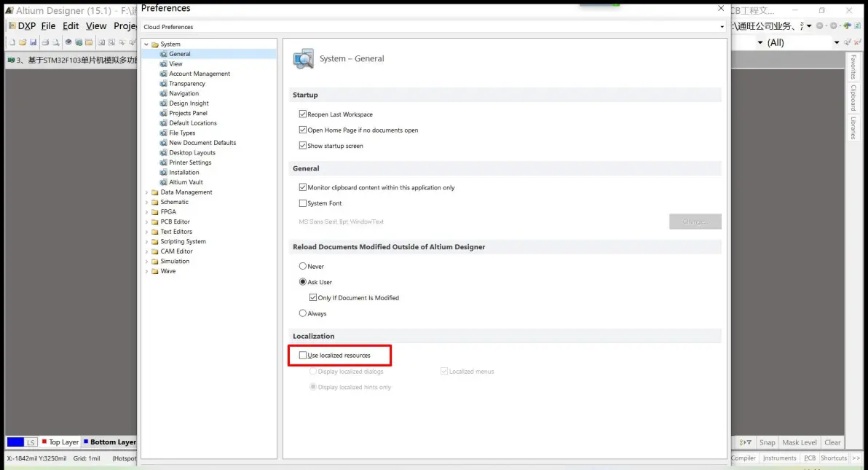Click the General page icon in tree
The width and height of the screenshot is (868, 470).
click(163, 54)
